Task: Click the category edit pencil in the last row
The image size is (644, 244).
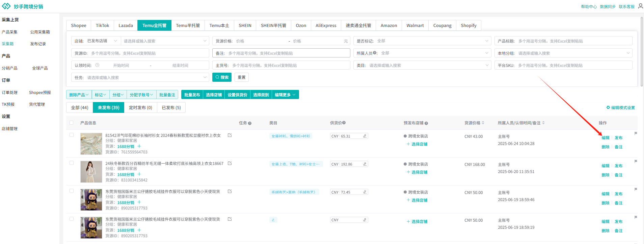Action: coord(273,220)
